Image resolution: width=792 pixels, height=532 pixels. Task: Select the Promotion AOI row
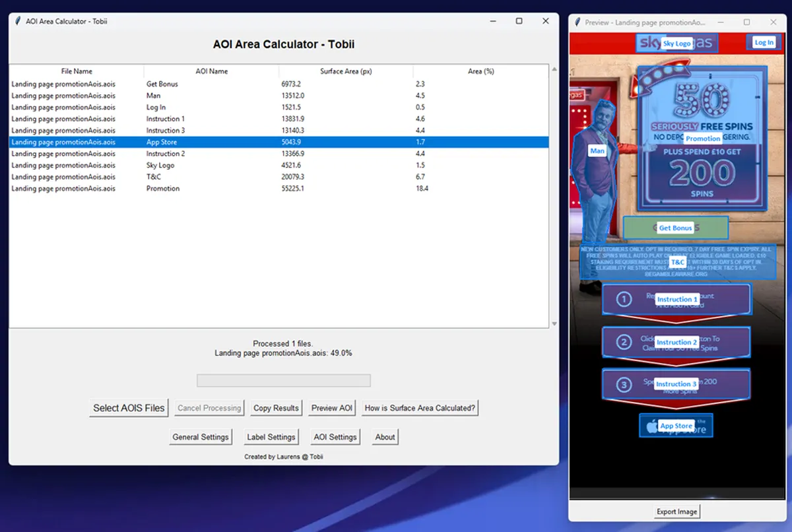(162, 189)
